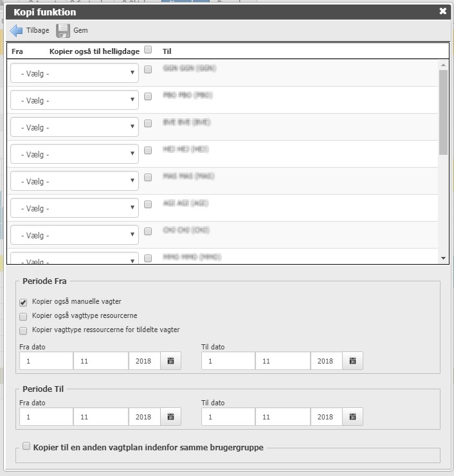Open calendar picker for Periode Til 'Fra dato'
The width and height of the screenshot is (454, 476).
[170, 417]
